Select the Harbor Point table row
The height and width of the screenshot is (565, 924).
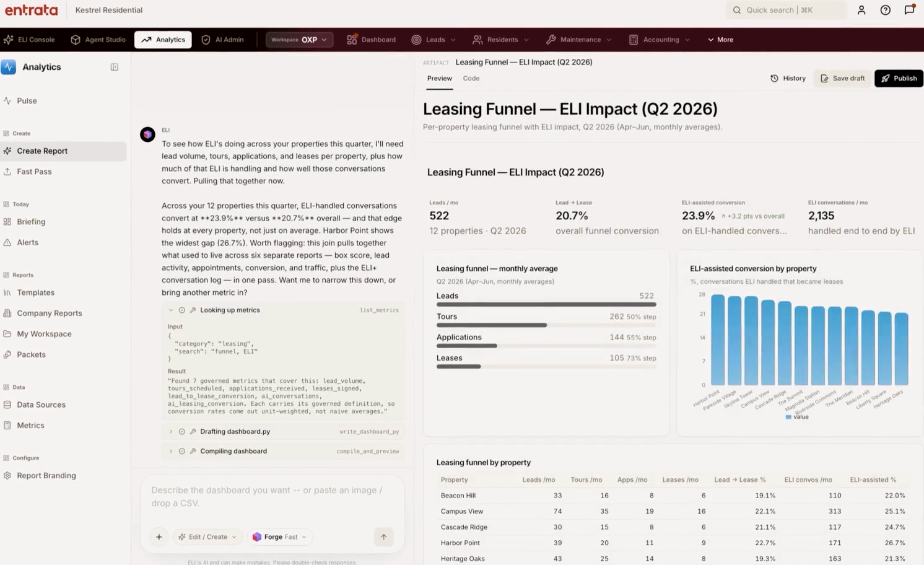tap(673, 543)
